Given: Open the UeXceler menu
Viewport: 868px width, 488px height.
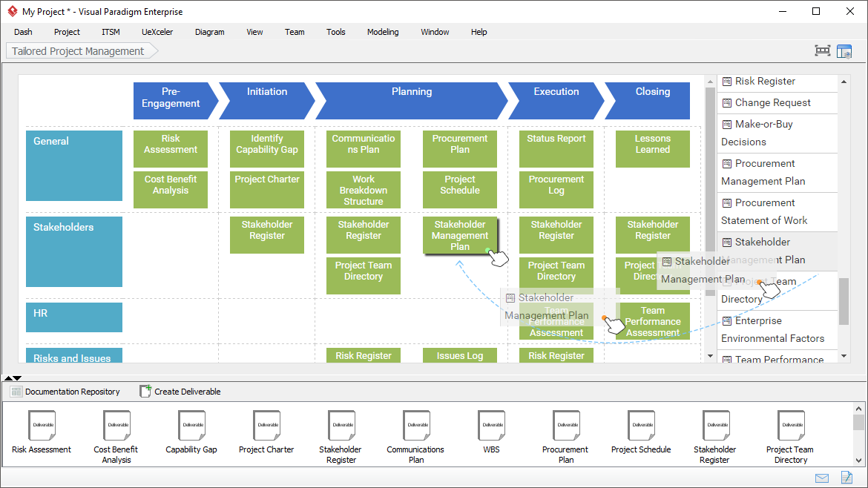Looking at the screenshot, I should [x=157, y=32].
